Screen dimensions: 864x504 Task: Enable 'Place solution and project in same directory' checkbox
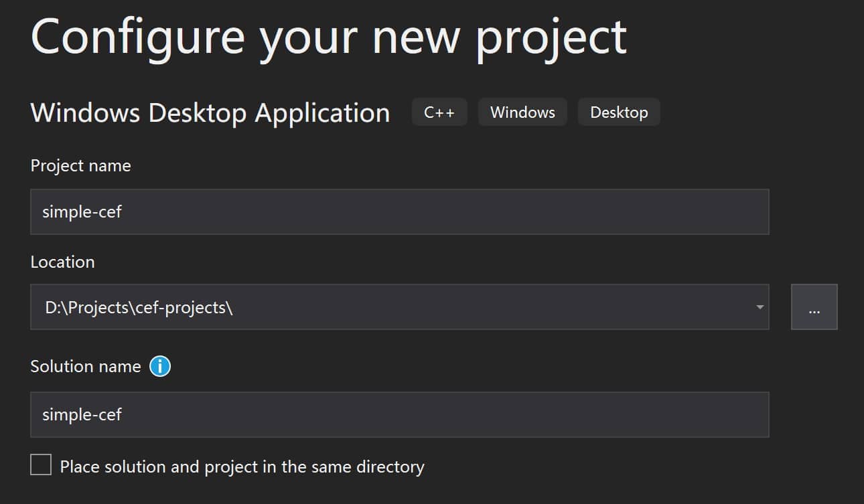[x=41, y=465]
